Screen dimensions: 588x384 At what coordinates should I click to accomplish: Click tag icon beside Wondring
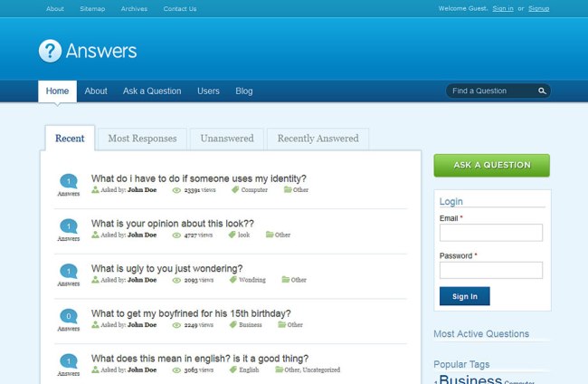[232, 280]
